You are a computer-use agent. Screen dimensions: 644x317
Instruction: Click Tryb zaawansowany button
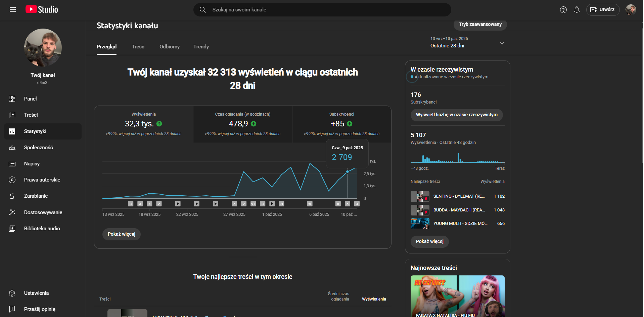point(480,25)
